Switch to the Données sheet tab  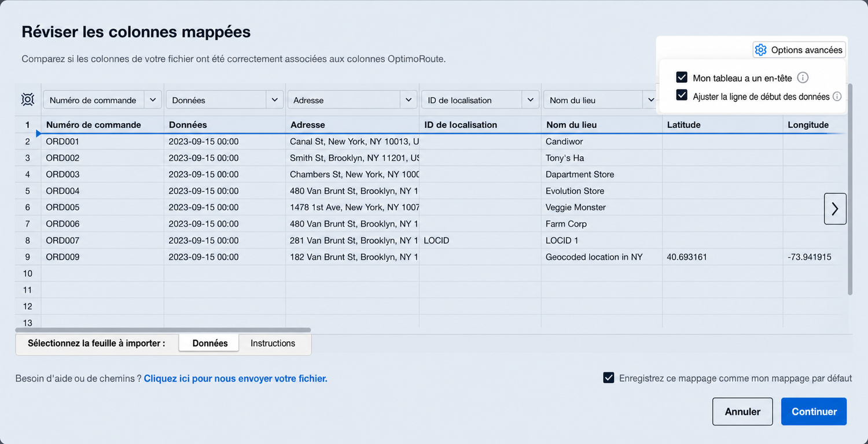pyautogui.click(x=210, y=343)
